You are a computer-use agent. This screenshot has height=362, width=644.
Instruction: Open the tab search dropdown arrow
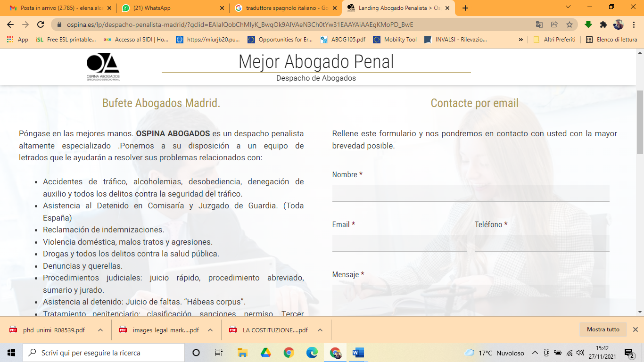pyautogui.click(x=568, y=7)
